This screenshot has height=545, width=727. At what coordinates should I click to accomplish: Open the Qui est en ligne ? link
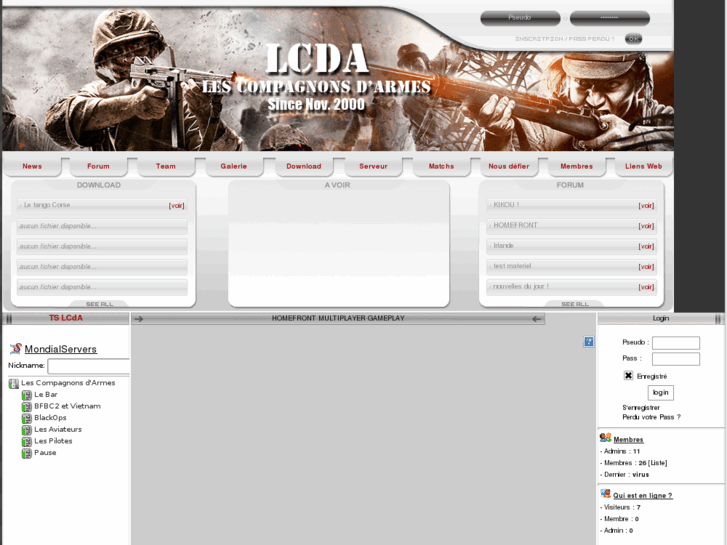click(x=643, y=495)
